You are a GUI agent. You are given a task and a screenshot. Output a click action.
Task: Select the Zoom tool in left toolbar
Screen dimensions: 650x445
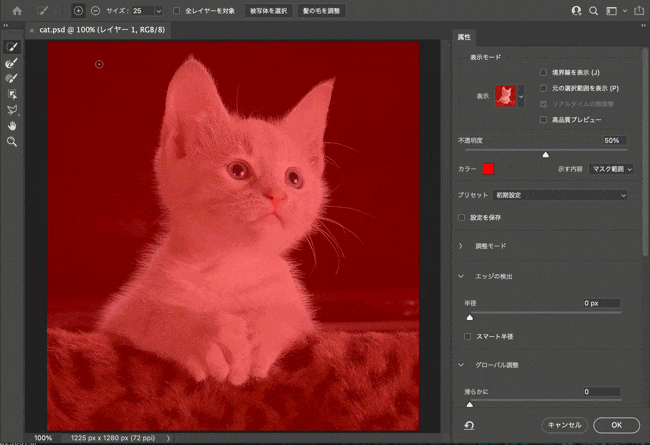(x=12, y=142)
